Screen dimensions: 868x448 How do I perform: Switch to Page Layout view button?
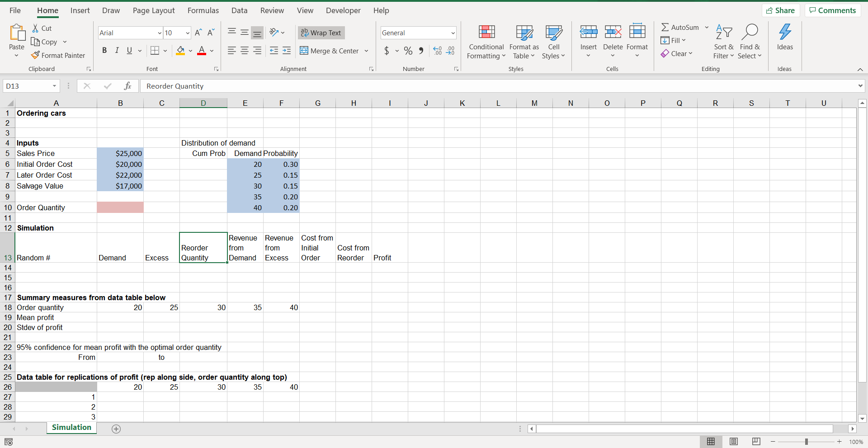click(x=734, y=442)
